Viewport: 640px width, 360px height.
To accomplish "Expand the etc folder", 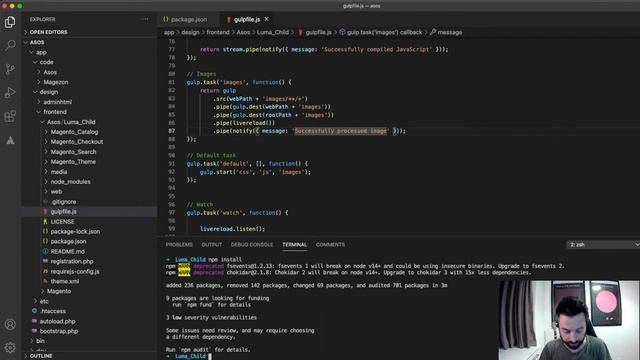I will (x=89, y=301).
